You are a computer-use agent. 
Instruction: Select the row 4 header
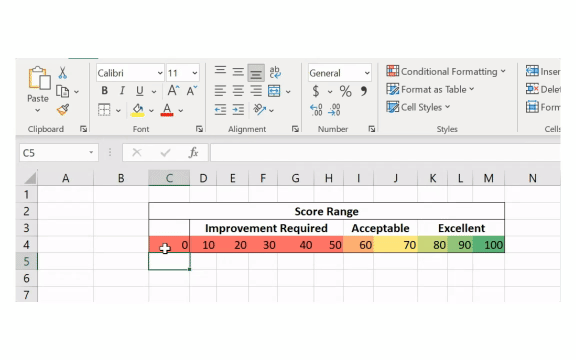click(26, 245)
